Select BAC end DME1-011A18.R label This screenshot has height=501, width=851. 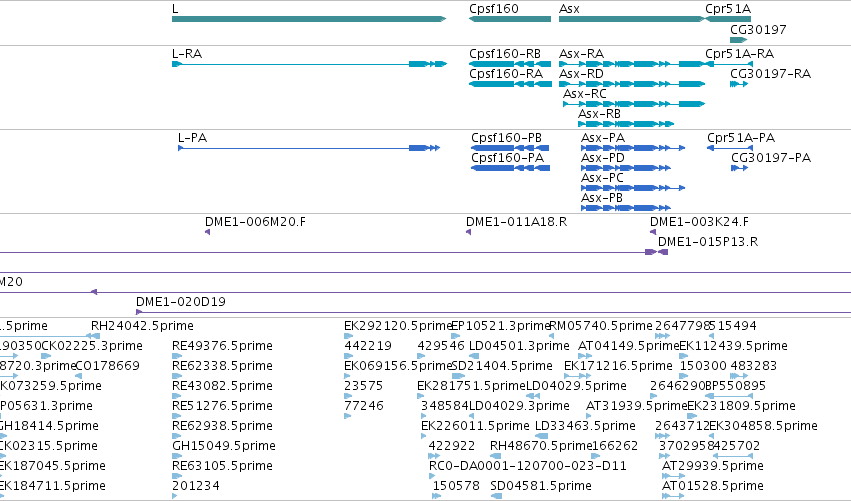(516, 223)
